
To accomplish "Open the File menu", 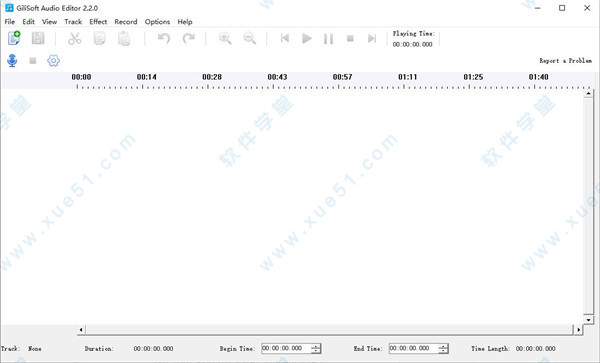I will (10, 22).
